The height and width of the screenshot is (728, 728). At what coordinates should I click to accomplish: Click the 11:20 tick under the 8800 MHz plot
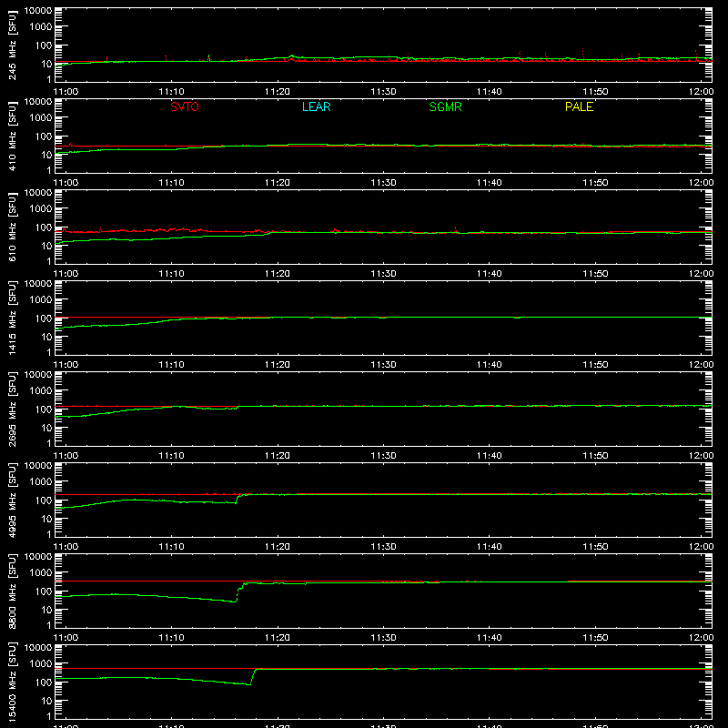click(278, 638)
